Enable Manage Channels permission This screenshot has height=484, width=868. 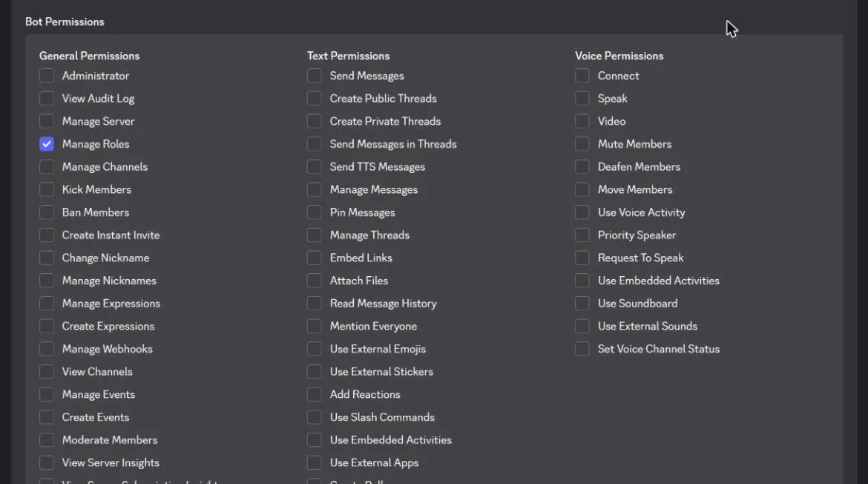(47, 167)
